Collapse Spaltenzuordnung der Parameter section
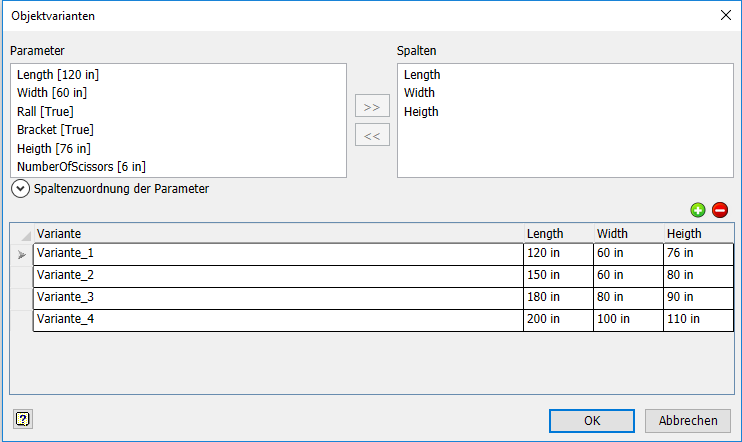 coord(20,188)
